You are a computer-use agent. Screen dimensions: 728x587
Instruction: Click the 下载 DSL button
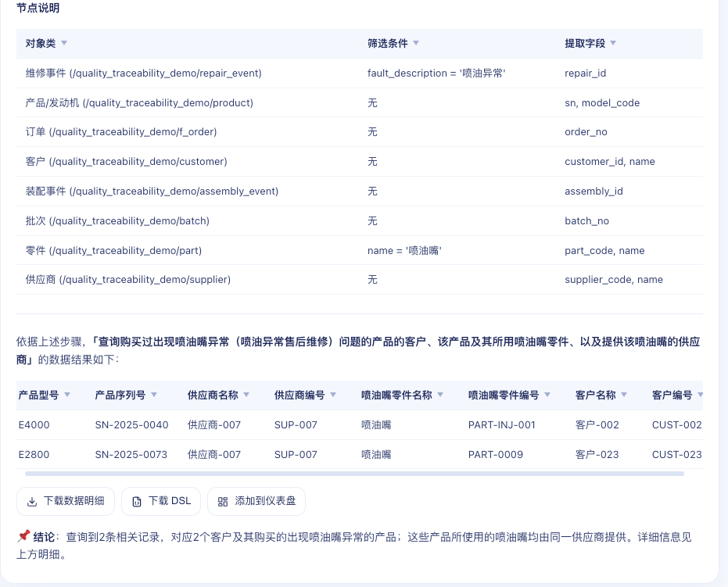point(161,501)
